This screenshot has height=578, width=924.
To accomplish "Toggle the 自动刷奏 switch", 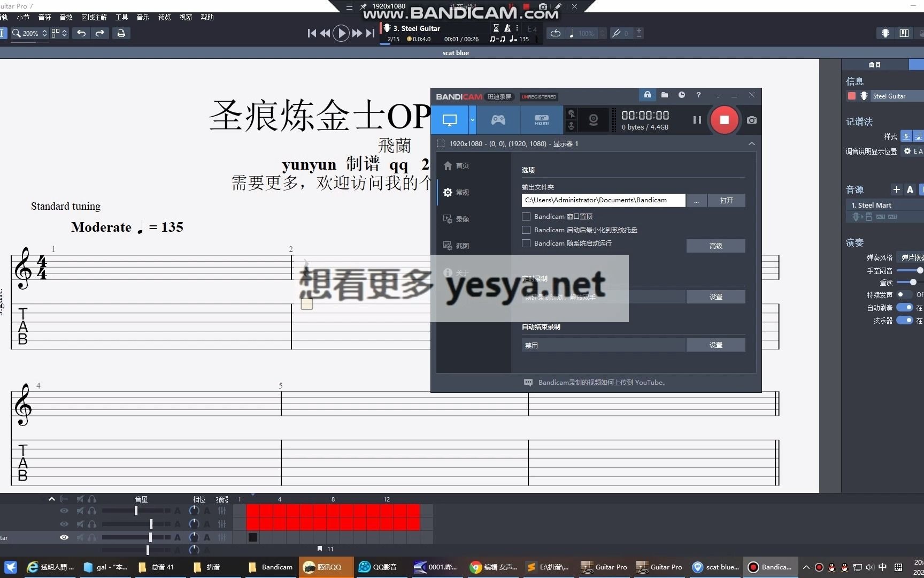I will tap(905, 307).
